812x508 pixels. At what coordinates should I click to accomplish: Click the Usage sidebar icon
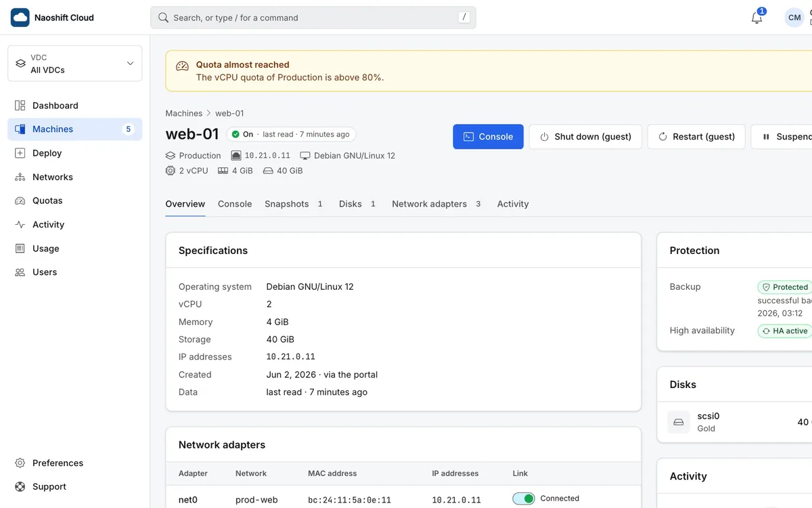[x=20, y=249]
